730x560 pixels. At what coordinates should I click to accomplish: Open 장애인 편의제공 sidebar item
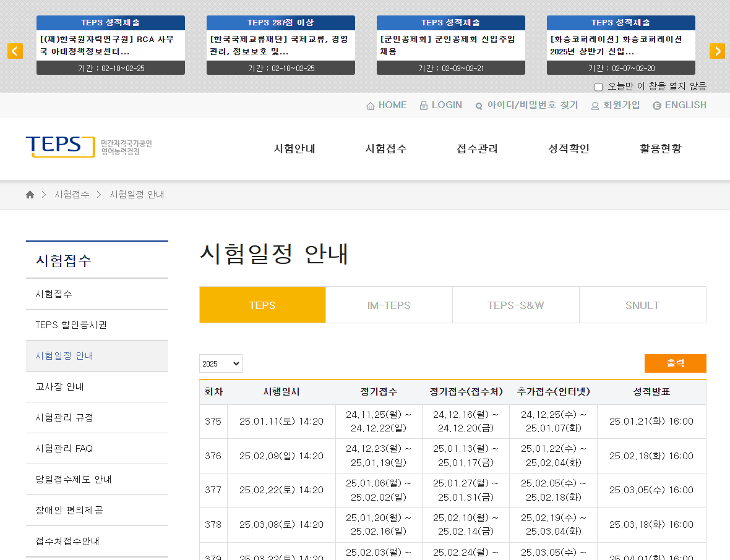97,510
